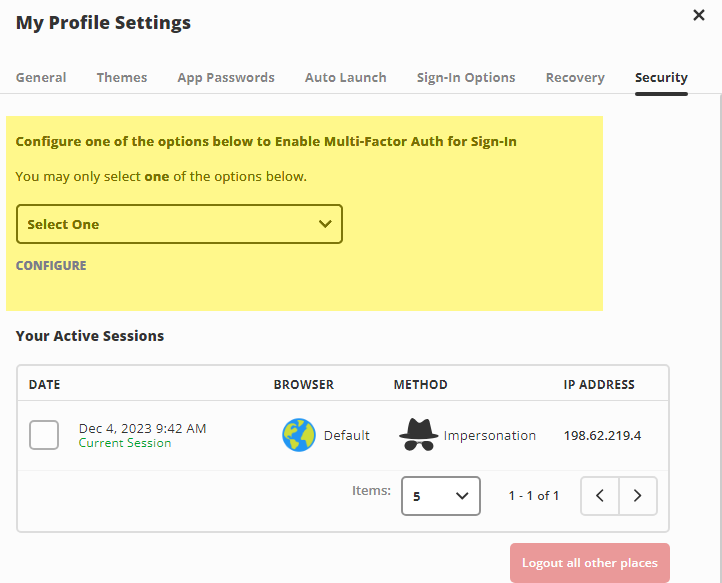
Task: Expand the items per page dropdown
Action: (440, 495)
